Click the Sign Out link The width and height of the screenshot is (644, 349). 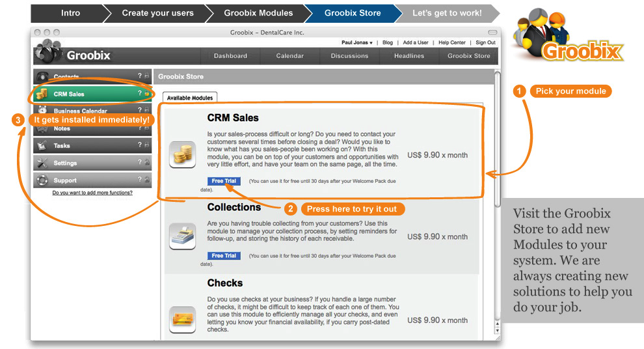coord(485,42)
